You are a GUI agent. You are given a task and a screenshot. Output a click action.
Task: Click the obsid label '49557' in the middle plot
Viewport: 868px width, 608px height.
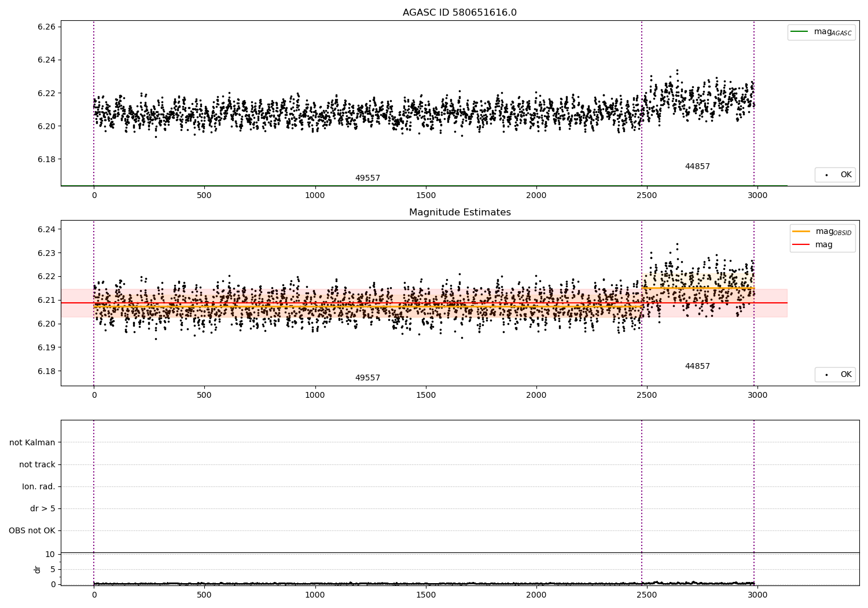click(x=367, y=378)
